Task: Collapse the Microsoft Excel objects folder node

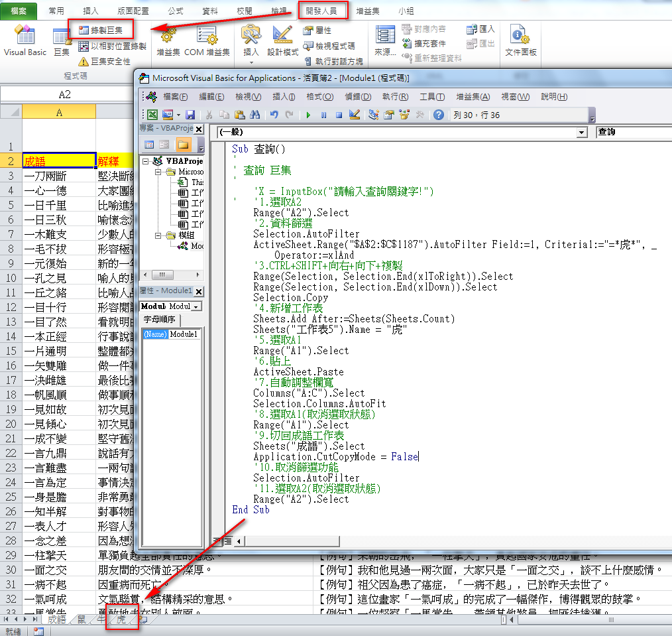Action: point(158,172)
